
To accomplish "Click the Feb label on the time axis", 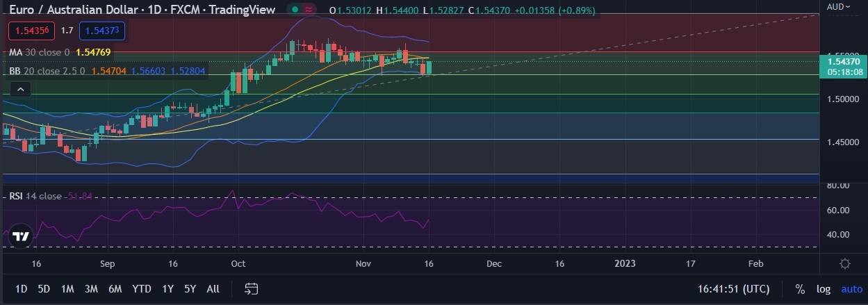I will coord(755,264).
